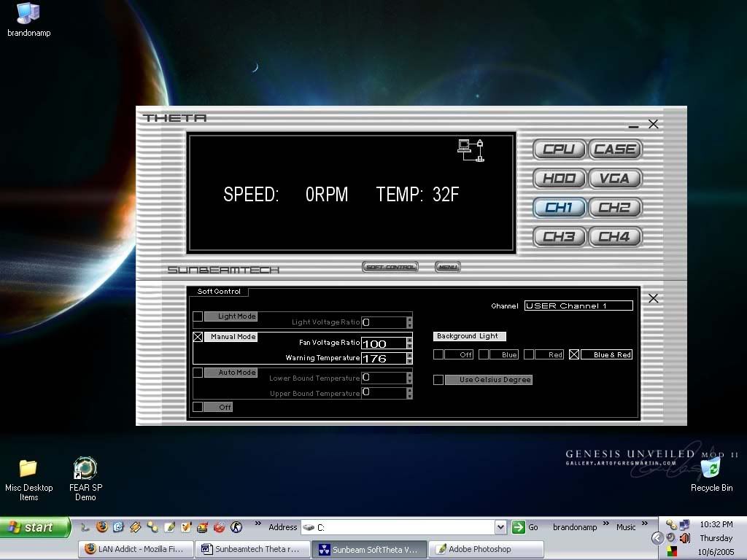Launch Winamp from Quick Launch
The height and width of the screenshot is (560, 747).
[135, 527]
